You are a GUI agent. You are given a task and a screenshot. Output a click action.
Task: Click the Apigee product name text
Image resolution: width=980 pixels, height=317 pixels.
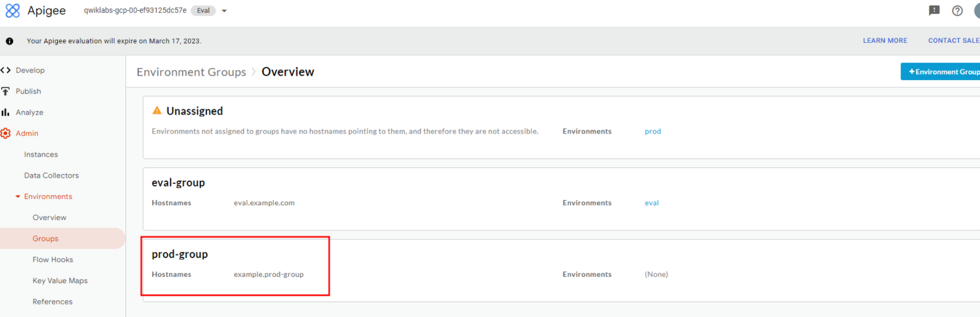pyautogui.click(x=46, y=11)
